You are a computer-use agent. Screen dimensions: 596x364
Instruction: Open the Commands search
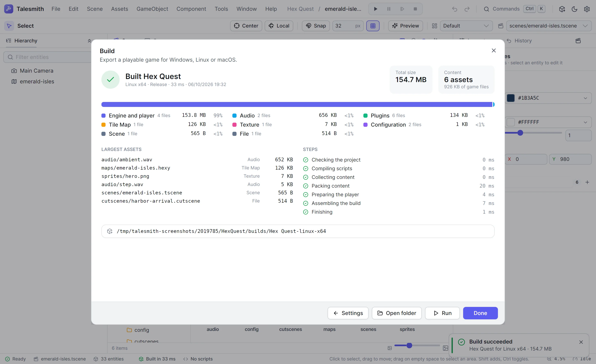[x=514, y=9]
